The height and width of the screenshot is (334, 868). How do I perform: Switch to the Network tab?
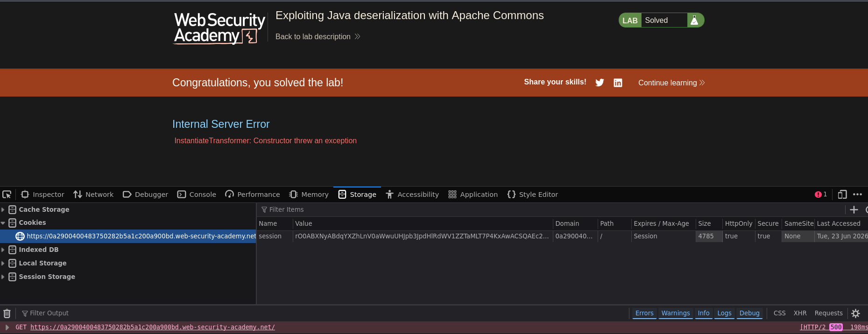(x=93, y=195)
